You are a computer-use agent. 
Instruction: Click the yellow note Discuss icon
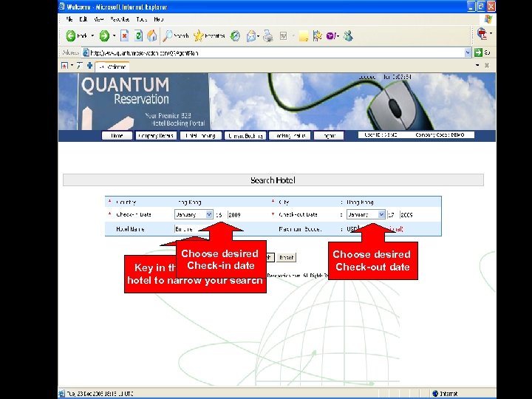pos(304,36)
